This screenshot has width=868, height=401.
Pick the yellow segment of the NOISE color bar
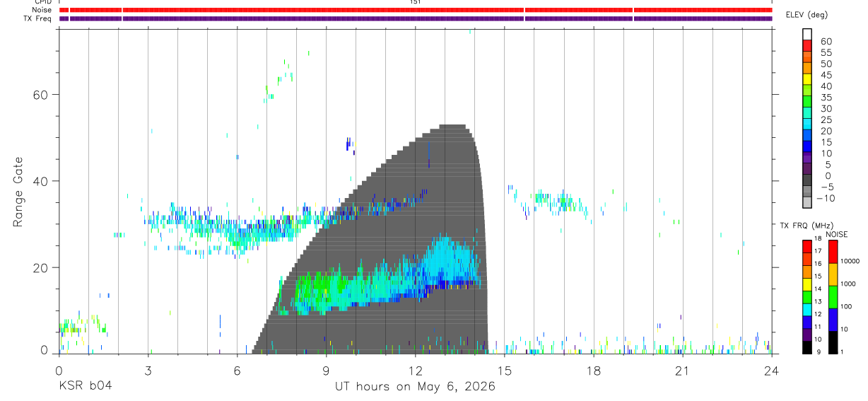(x=833, y=274)
